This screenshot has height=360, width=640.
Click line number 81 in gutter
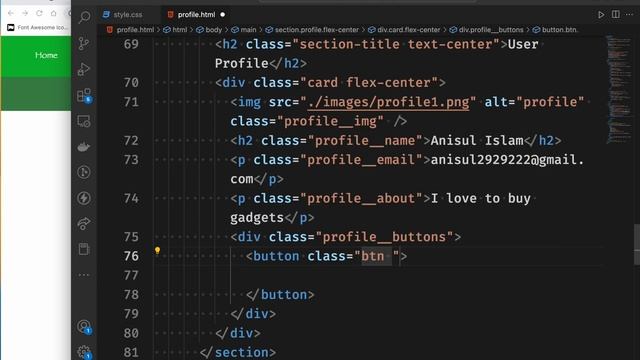point(131,352)
